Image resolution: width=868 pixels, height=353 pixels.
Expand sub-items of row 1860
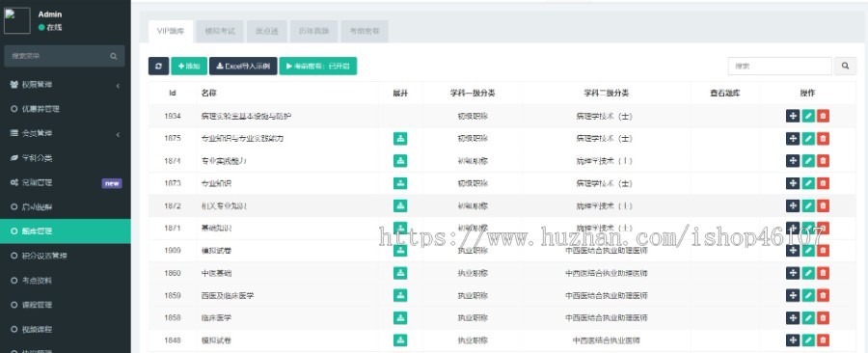pyautogui.click(x=400, y=273)
